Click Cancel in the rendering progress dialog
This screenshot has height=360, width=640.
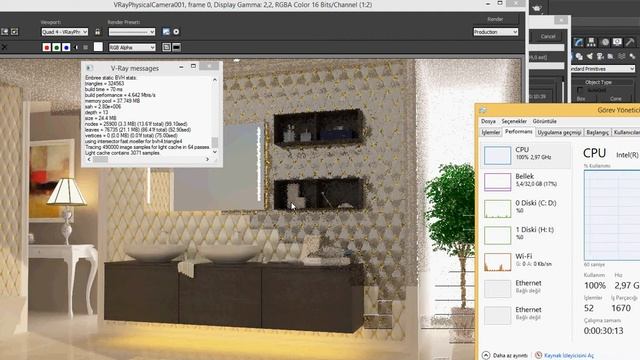[x=548, y=36]
